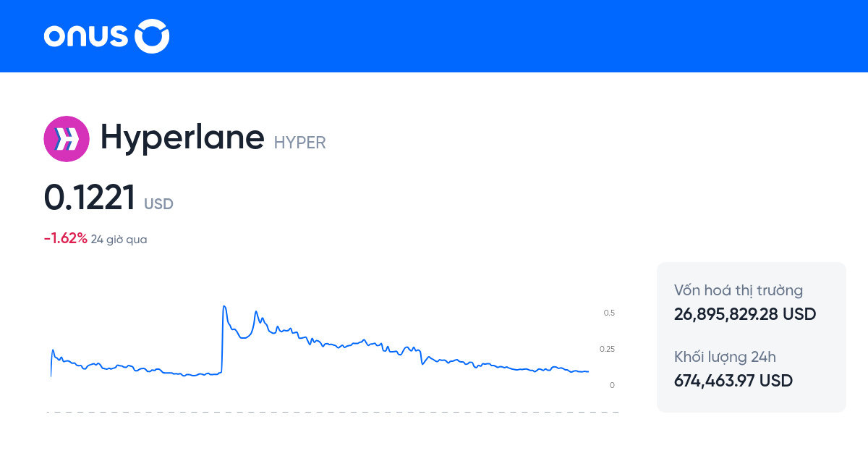Click the circular ONUS ring emblem
This screenshot has width=868, height=456.
pyautogui.click(x=152, y=36)
